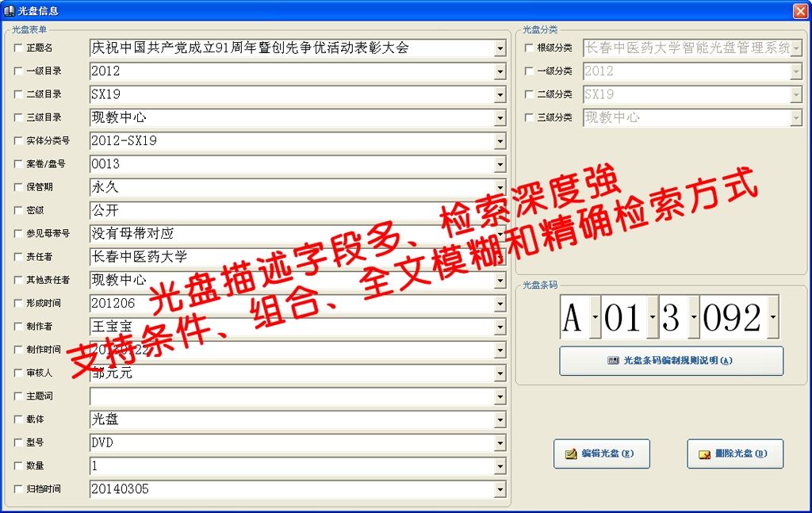Enable the 正题名 checkbox

pyautogui.click(x=18, y=48)
